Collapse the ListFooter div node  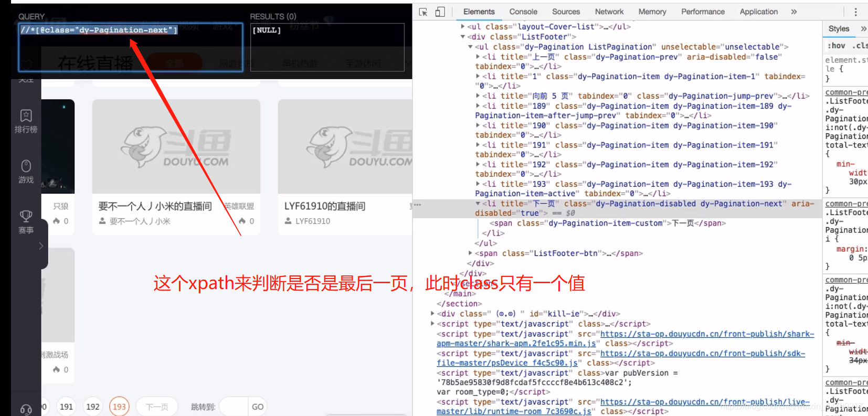(x=462, y=37)
